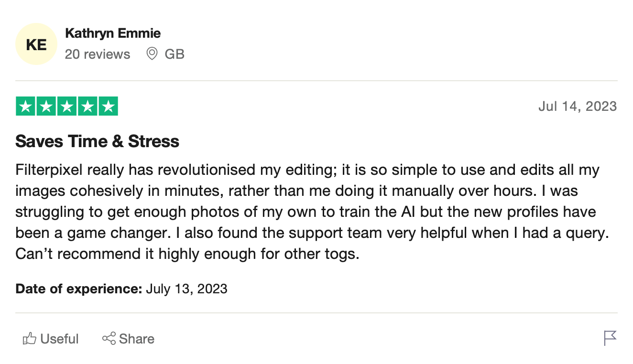Click the fourth green rating star
Image resolution: width=633 pixels, height=364 pixels.
[87, 106]
